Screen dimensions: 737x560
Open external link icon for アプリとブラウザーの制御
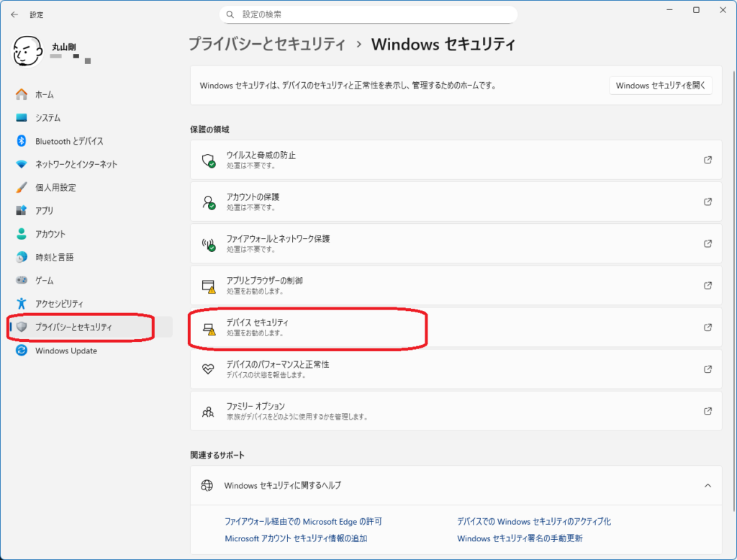coord(707,286)
